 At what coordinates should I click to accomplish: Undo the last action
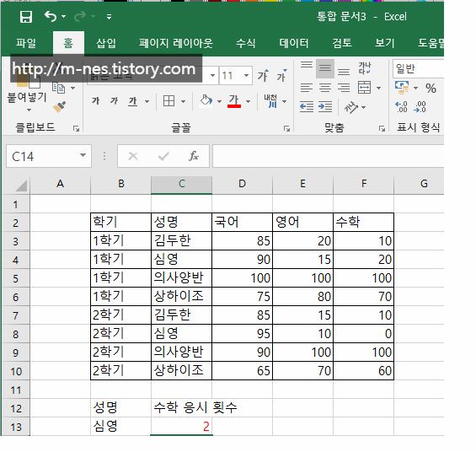coord(51,16)
